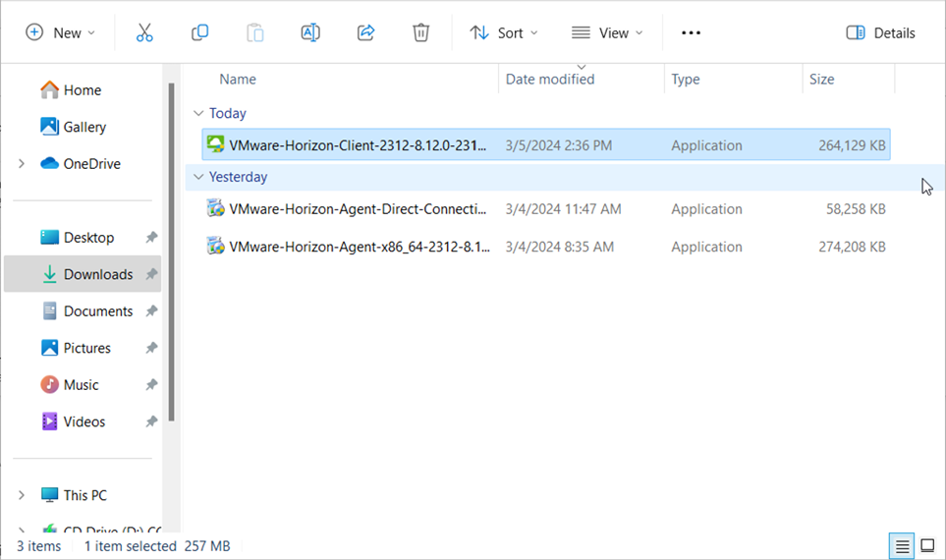Expand the OneDrive tree node

22,164
